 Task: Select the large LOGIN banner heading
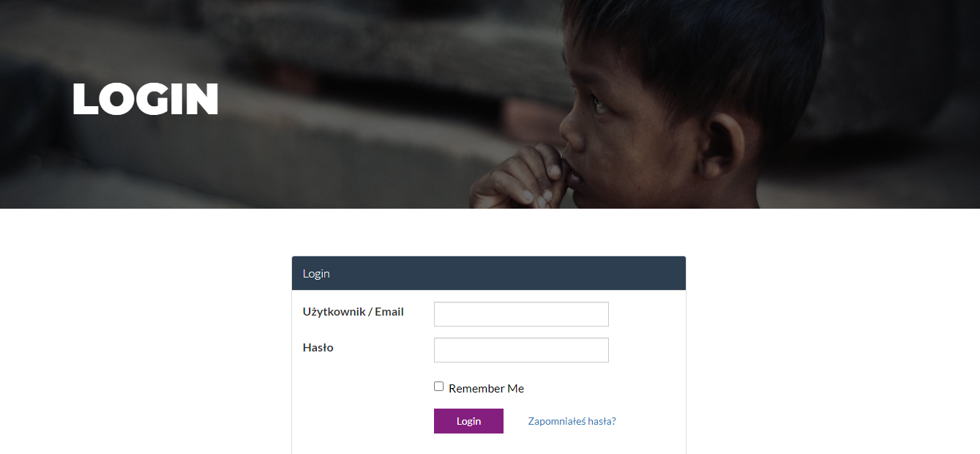point(146,99)
